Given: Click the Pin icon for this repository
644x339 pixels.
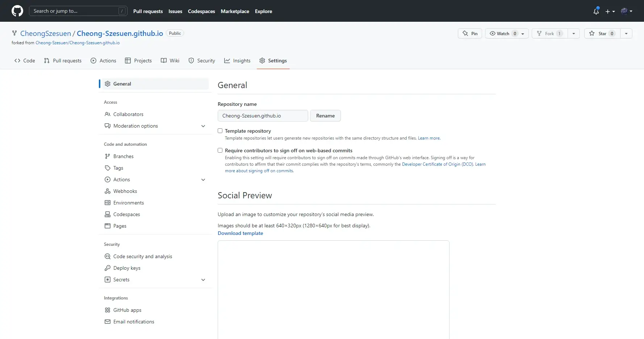Looking at the screenshot, I should tap(466, 33).
